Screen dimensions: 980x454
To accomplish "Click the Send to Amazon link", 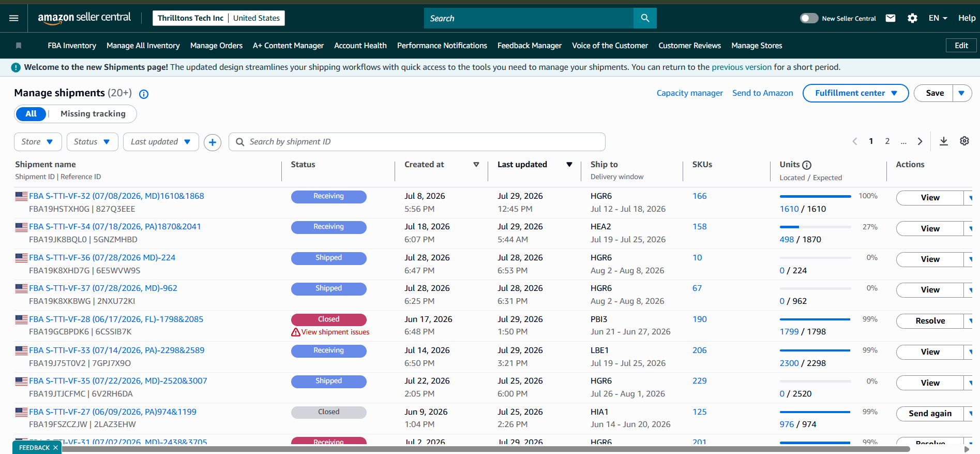I will 762,93.
